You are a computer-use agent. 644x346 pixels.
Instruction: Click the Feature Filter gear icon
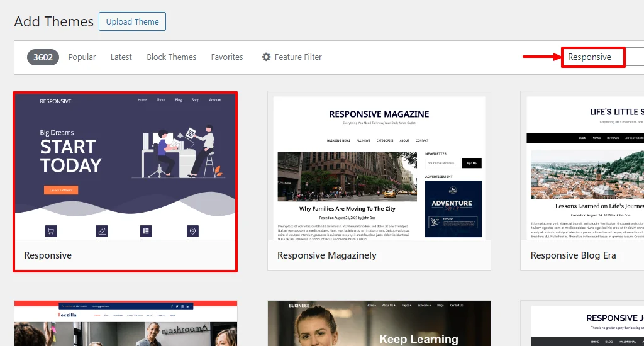click(x=267, y=57)
